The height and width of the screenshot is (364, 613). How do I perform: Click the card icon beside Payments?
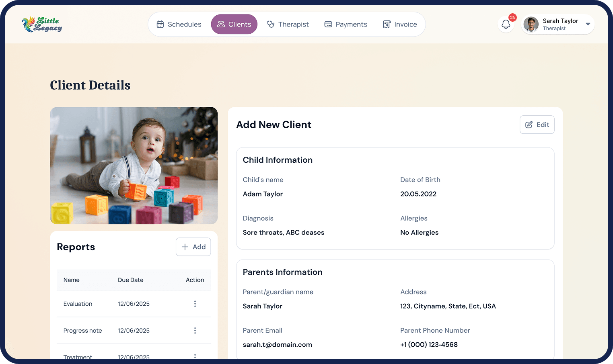click(328, 25)
